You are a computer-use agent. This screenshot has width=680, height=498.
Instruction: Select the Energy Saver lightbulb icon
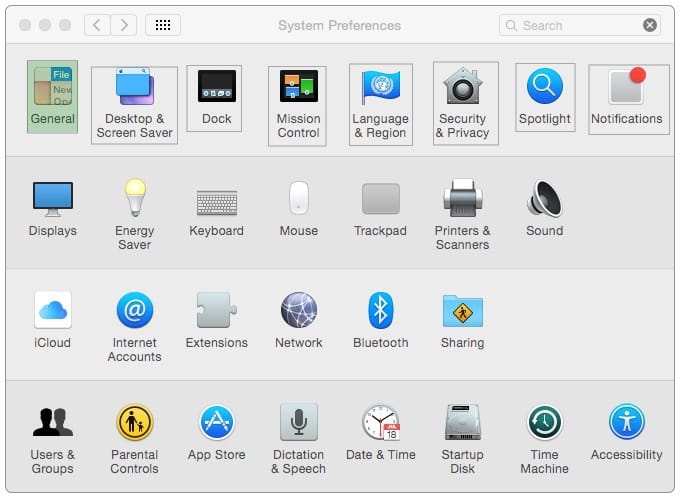(x=134, y=199)
